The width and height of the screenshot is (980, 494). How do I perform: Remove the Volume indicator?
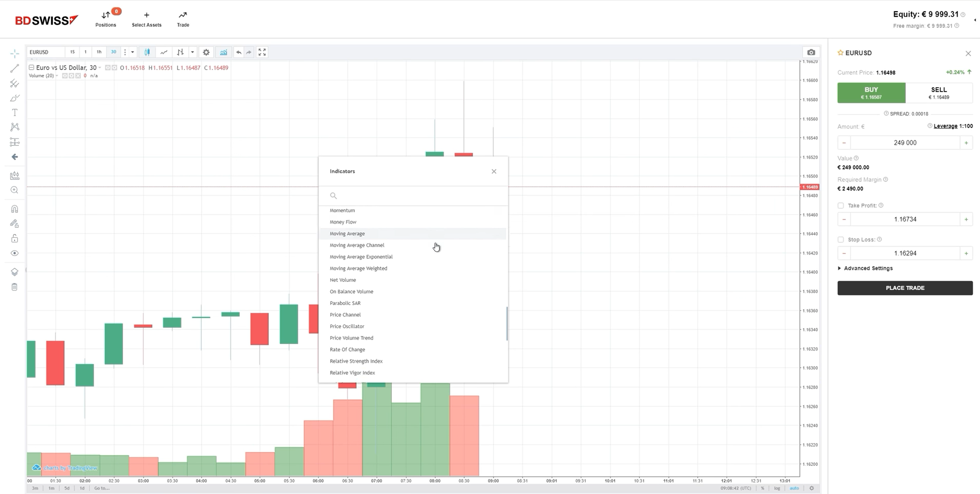pyautogui.click(x=78, y=76)
